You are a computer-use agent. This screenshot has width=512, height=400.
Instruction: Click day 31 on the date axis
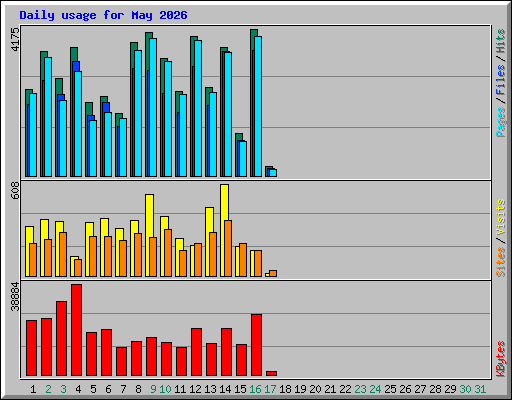[x=480, y=389]
